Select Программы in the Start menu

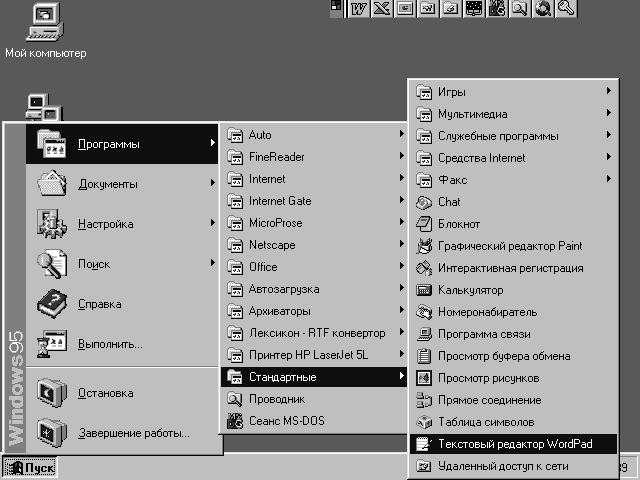coord(122,144)
